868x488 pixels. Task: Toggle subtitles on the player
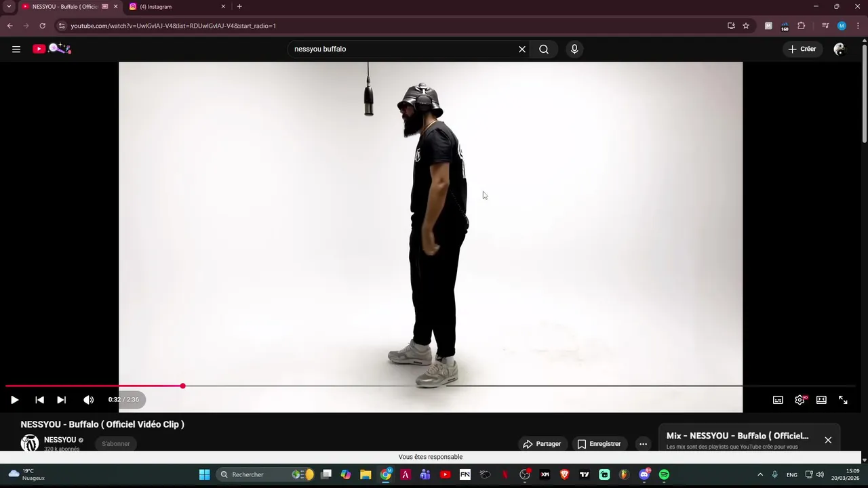[x=778, y=400]
